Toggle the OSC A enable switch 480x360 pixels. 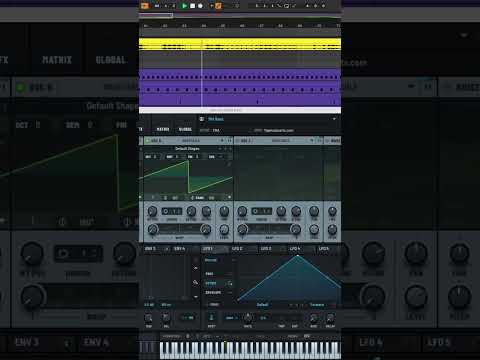[x=148, y=141]
